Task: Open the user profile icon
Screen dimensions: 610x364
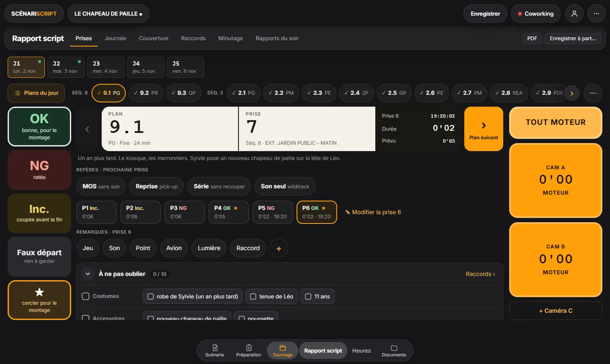Action: [x=574, y=14]
